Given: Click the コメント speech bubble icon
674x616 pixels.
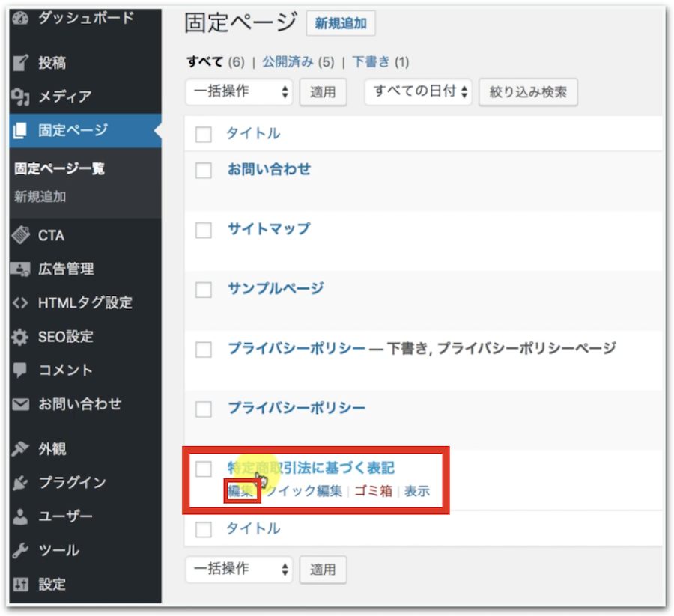Looking at the screenshot, I should (20, 370).
